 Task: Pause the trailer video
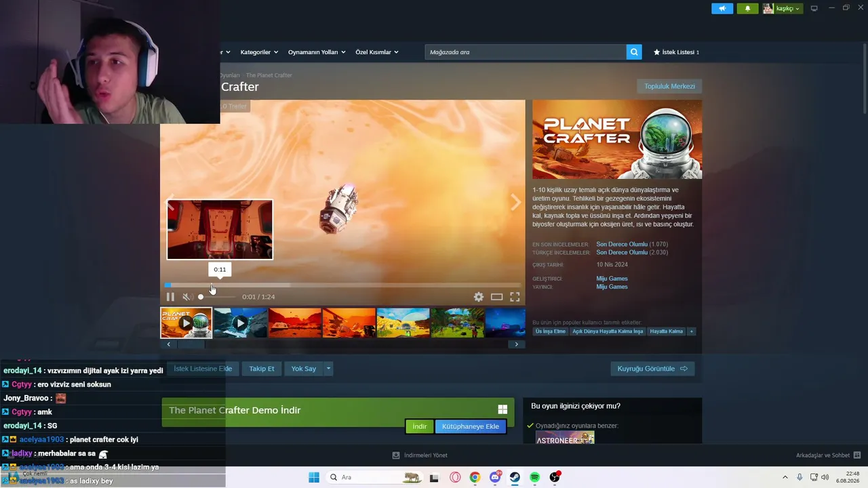[x=170, y=297]
